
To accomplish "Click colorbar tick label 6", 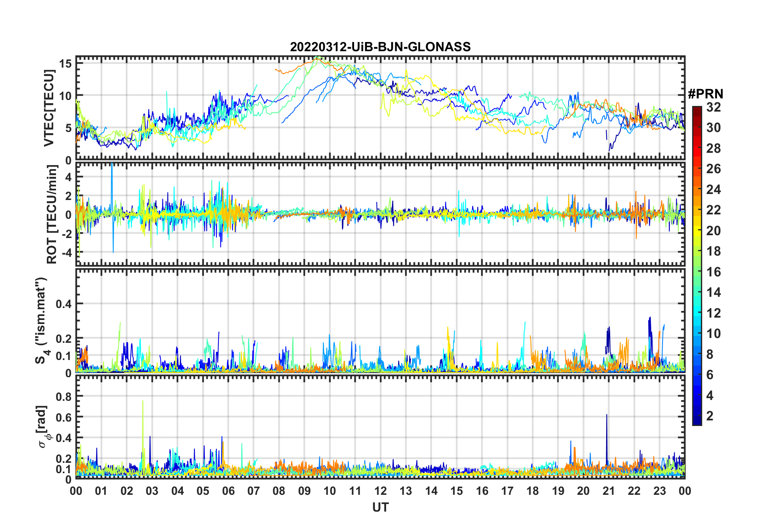I will pyautogui.click(x=710, y=375).
